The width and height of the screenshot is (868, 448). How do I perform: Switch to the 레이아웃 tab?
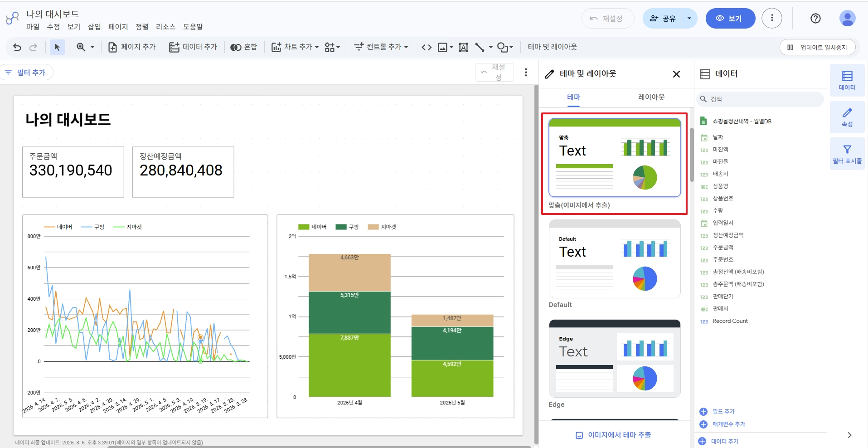[651, 97]
